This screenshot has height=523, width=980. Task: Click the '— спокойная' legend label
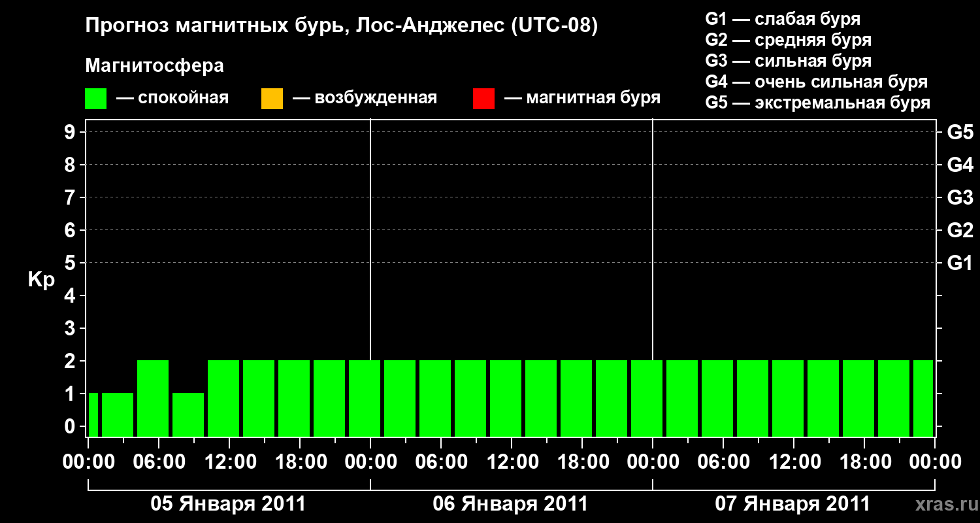pos(172,98)
